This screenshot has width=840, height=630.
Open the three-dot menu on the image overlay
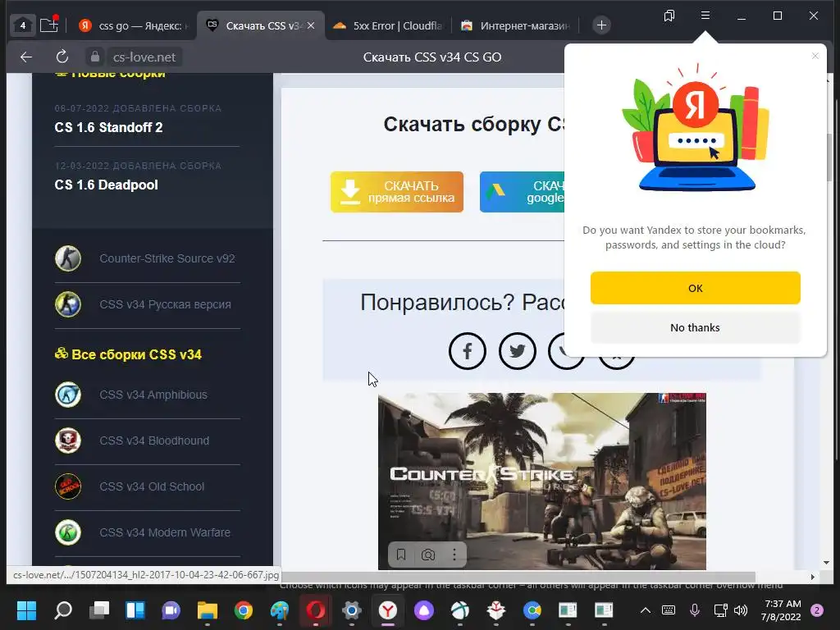pos(454,555)
